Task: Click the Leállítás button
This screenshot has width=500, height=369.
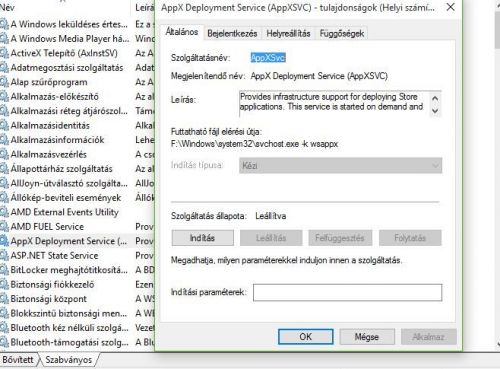Action: [271, 238]
